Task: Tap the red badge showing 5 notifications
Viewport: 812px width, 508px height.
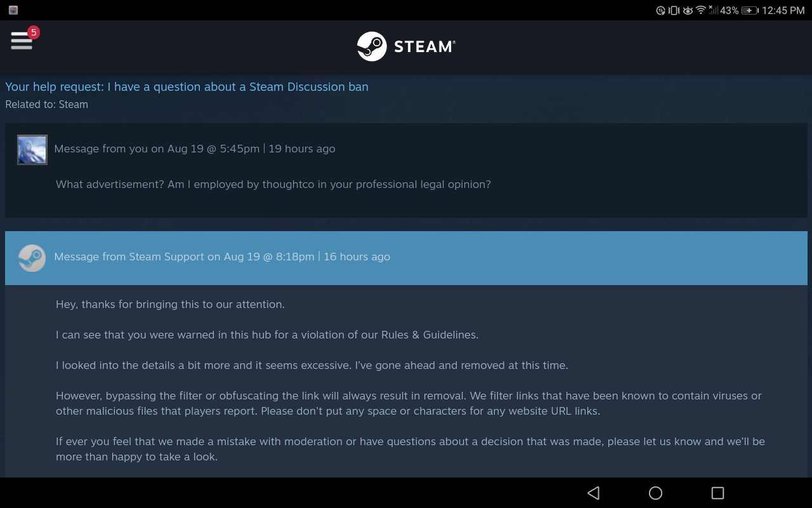Action: pos(34,32)
